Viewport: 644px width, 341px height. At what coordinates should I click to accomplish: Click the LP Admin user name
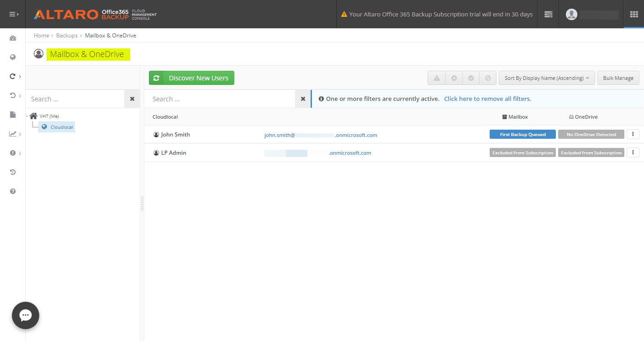coord(174,153)
